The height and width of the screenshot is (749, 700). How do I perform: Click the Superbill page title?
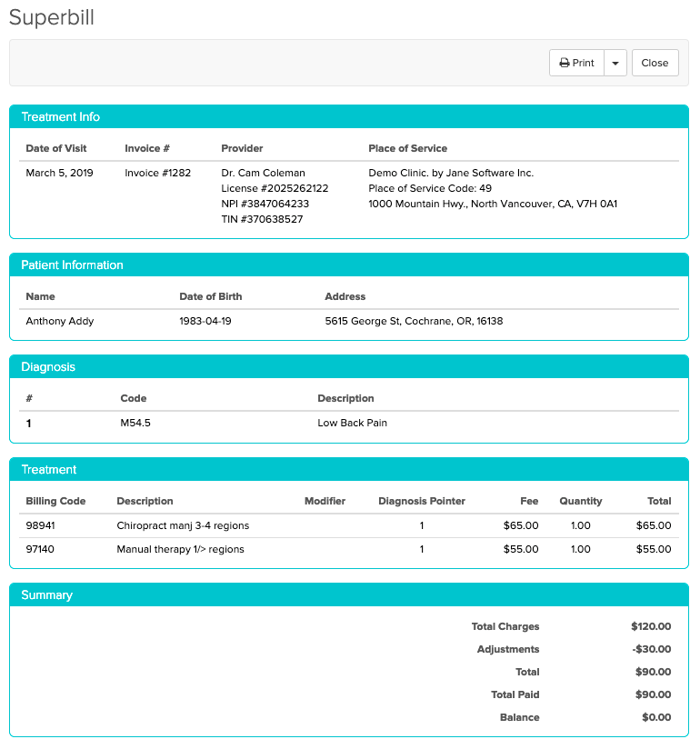coord(52,18)
